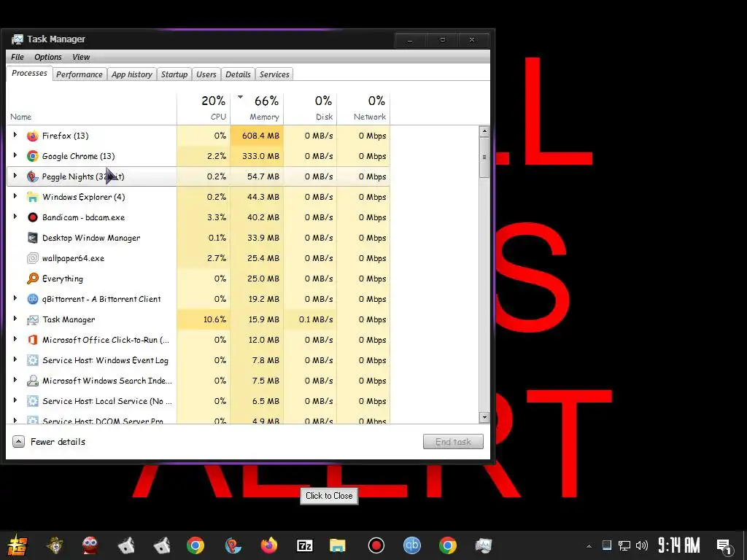Click the volume speaker tray icon
Image resolution: width=747 pixels, height=560 pixels.
(x=642, y=545)
